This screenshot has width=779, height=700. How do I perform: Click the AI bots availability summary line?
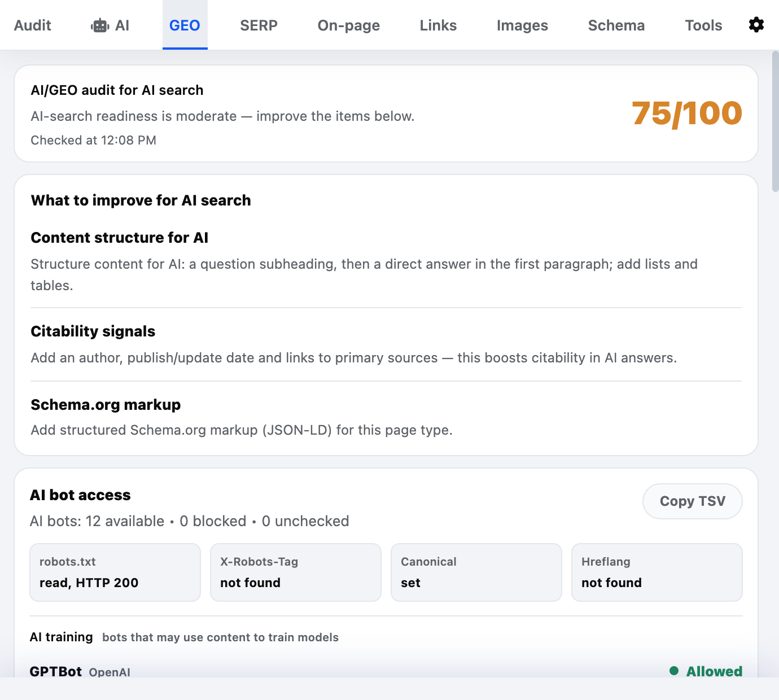tap(190, 521)
